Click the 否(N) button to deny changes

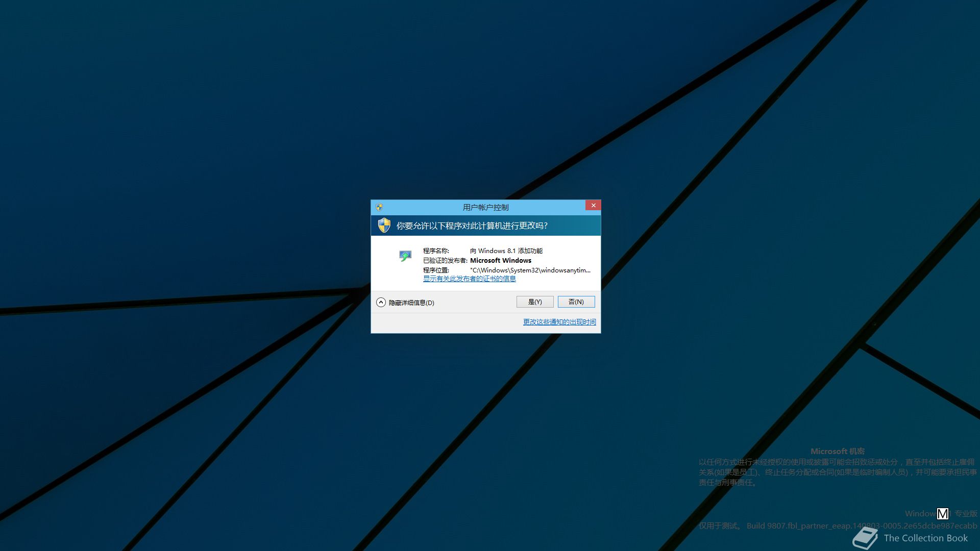click(x=576, y=302)
